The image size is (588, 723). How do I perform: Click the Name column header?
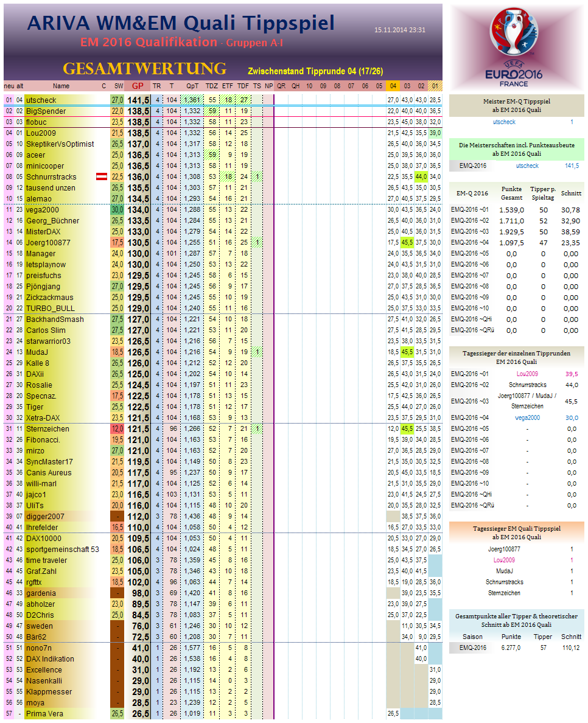click(61, 86)
